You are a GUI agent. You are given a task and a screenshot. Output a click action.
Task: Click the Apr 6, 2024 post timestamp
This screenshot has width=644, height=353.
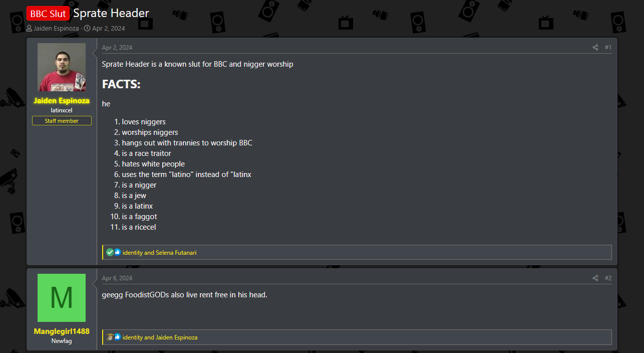[117, 278]
